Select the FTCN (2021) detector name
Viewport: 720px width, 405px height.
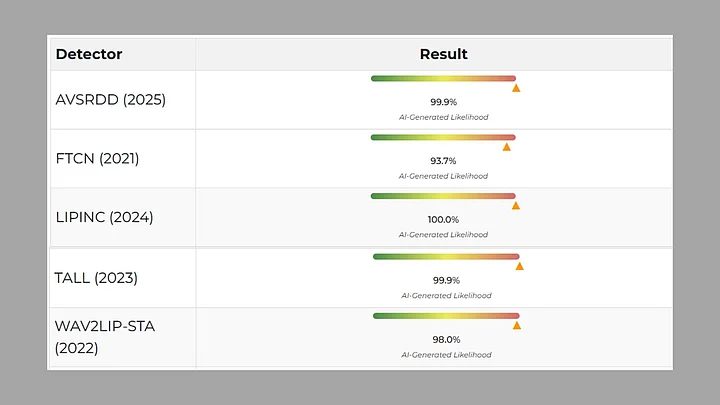click(x=97, y=158)
